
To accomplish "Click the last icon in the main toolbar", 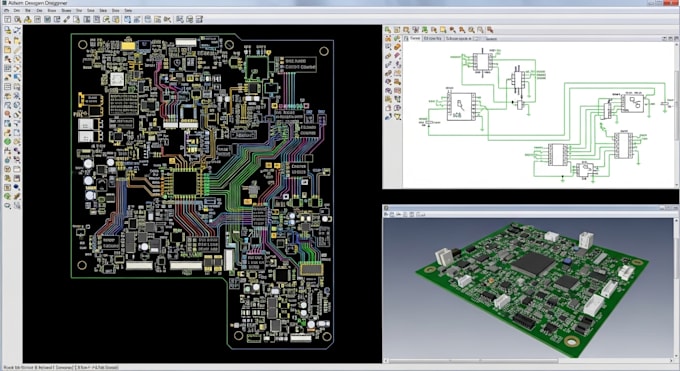I will [x=199, y=19].
